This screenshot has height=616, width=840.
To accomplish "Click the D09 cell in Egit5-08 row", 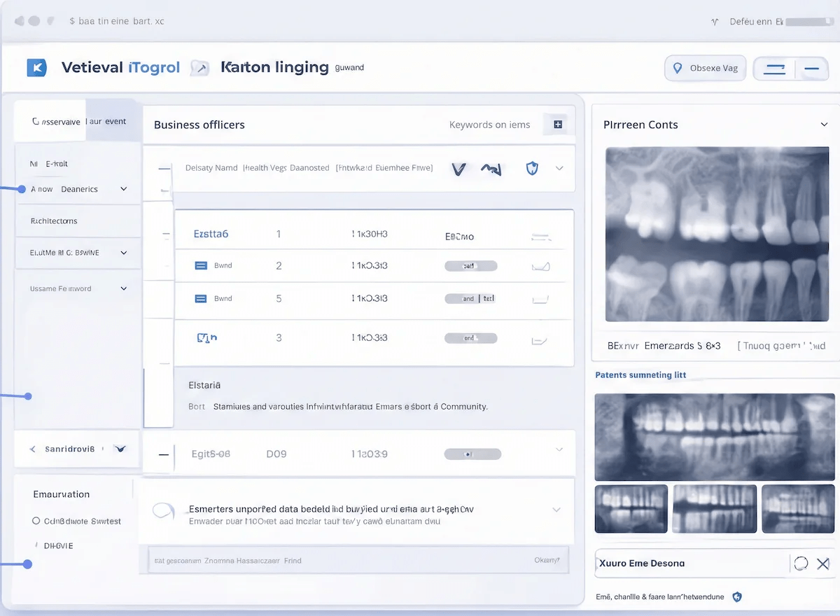I will click(x=276, y=454).
